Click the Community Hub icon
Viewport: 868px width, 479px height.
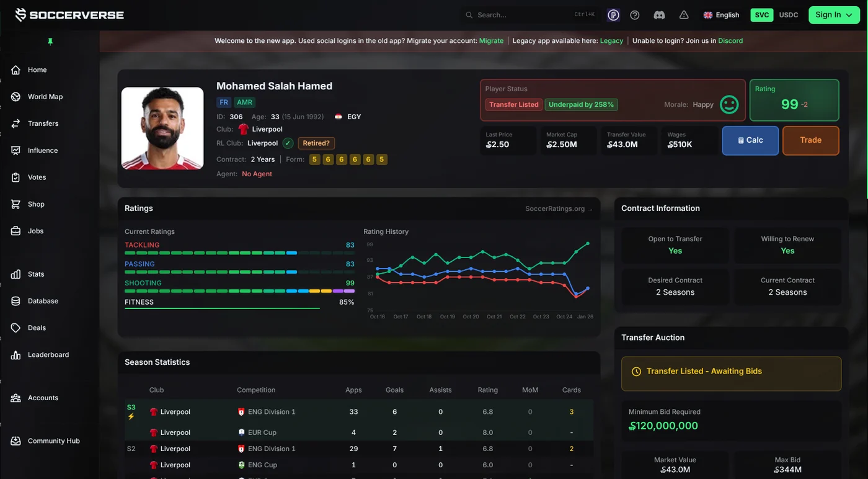pos(16,441)
